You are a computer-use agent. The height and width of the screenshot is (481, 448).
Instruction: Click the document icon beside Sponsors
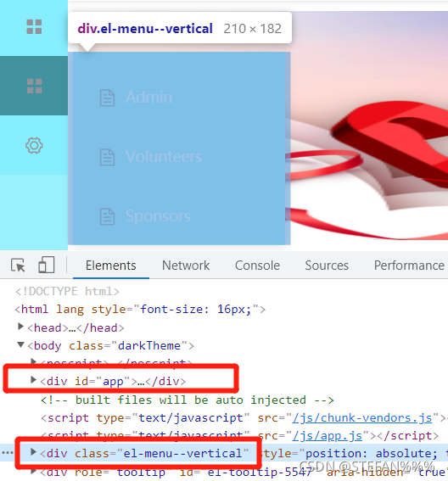(108, 216)
